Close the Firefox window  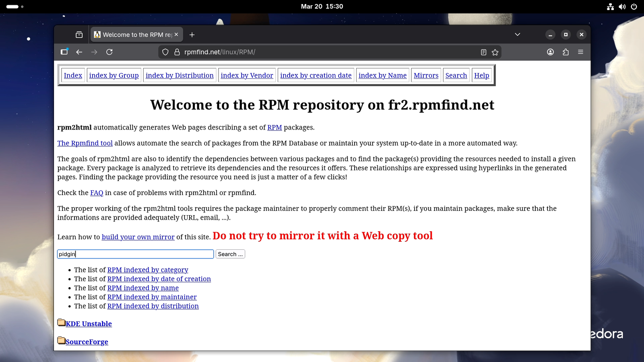point(581,35)
